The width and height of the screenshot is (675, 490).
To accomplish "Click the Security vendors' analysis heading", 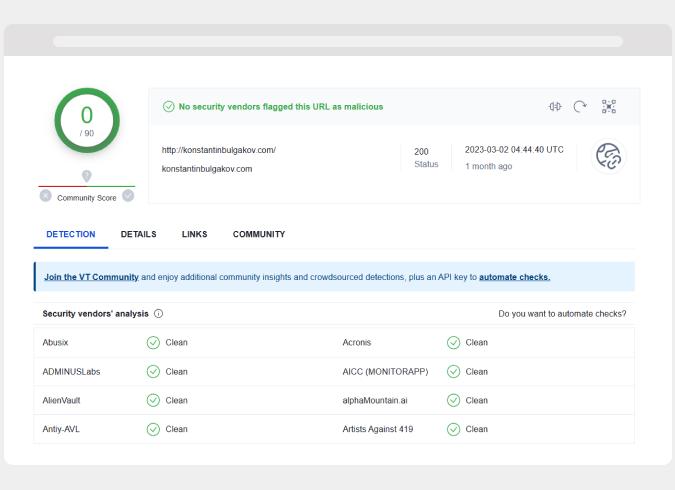I will pyautogui.click(x=95, y=313).
